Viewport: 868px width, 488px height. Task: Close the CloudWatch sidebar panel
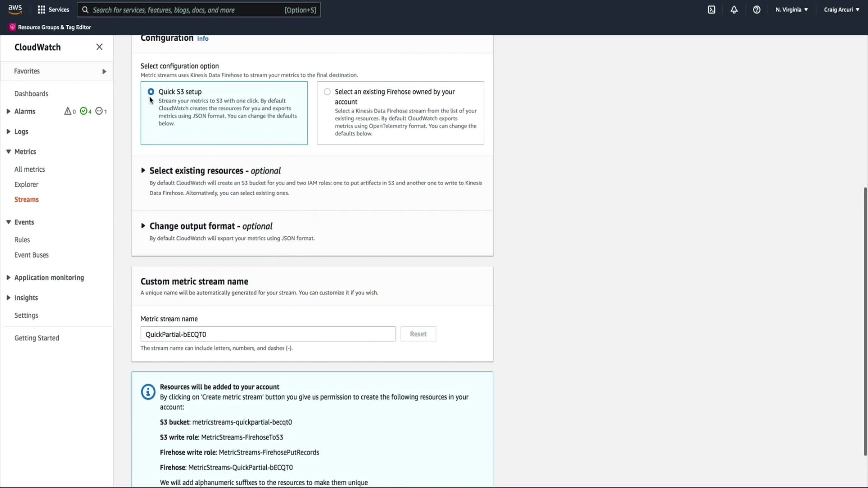pos(99,47)
